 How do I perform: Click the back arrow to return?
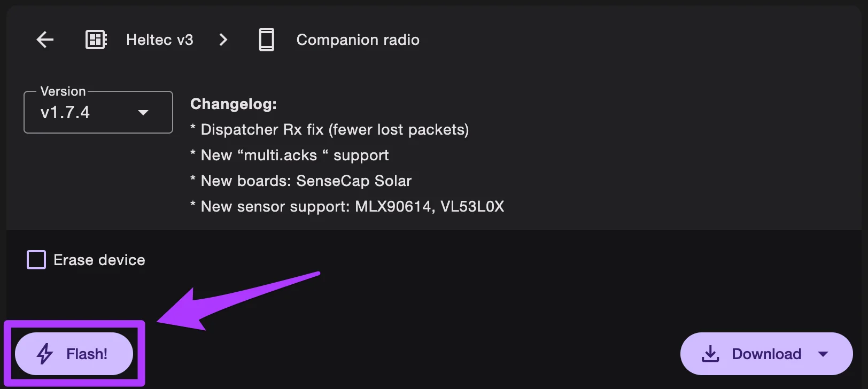pyautogui.click(x=45, y=40)
